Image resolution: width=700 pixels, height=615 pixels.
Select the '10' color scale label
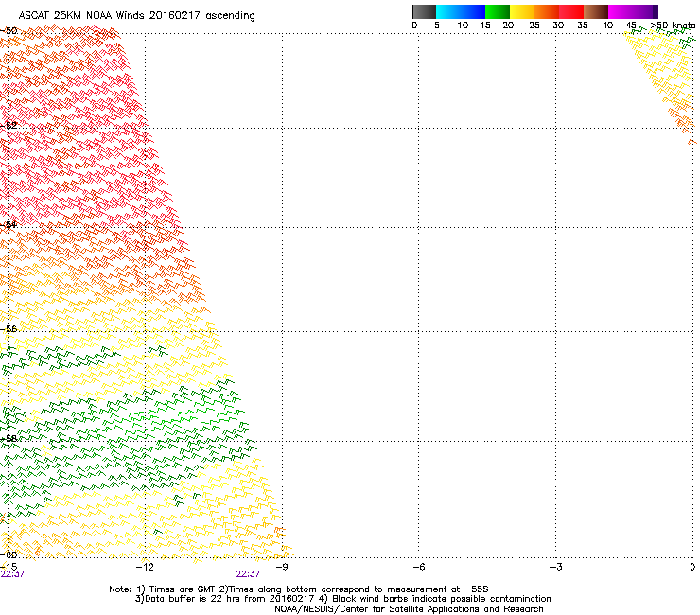[x=463, y=26]
